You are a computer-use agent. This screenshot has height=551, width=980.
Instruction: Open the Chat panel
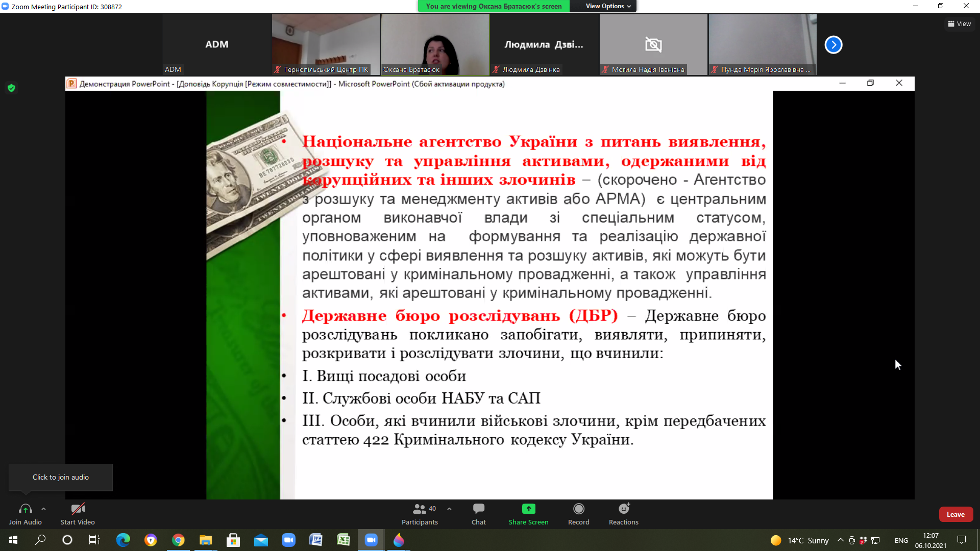point(479,514)
